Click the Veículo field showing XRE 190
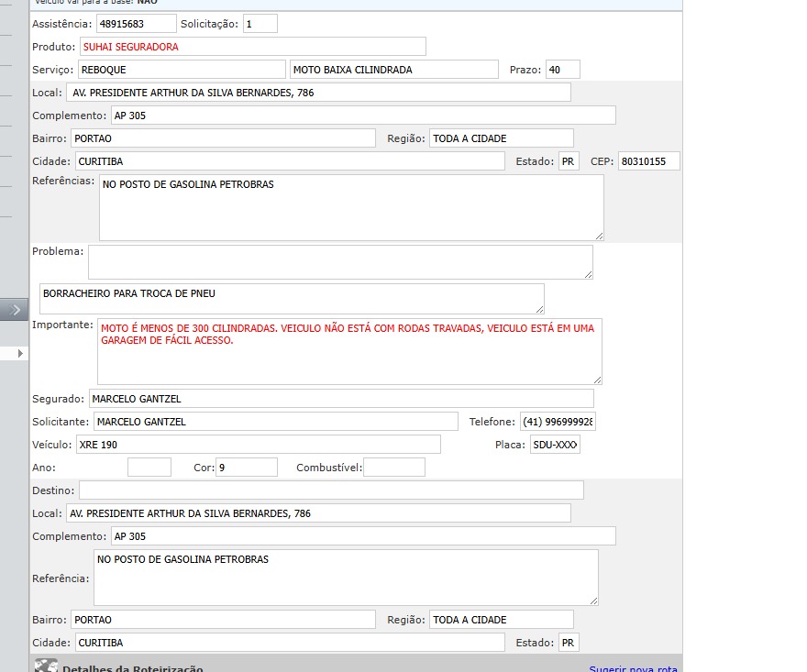The image size is (807, 672). [x=258, y=445]
